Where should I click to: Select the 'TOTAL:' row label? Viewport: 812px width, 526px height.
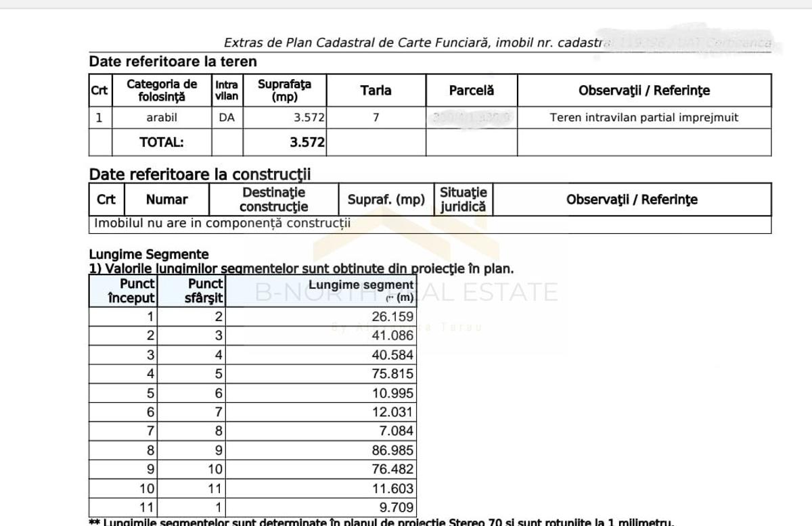coord(162,143)
